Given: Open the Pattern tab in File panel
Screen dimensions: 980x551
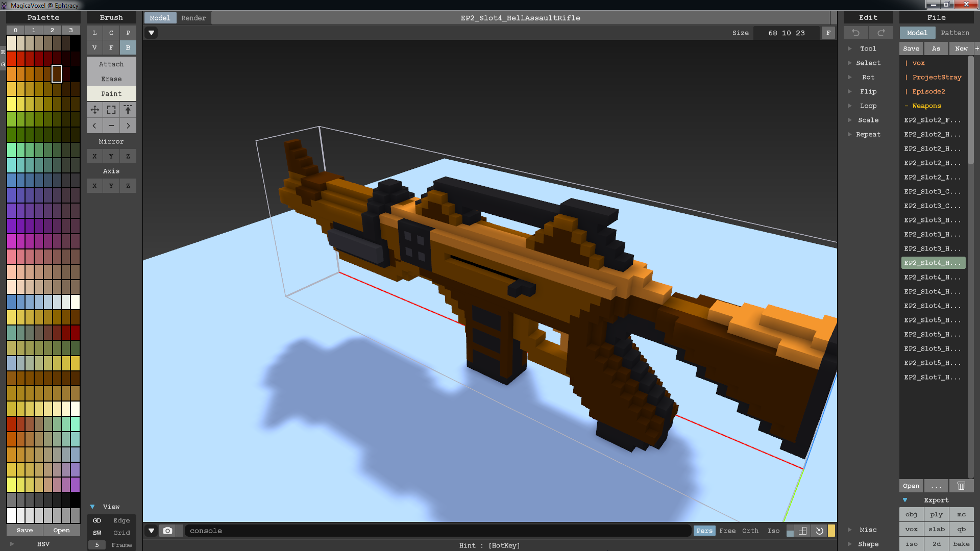Looking at the screenshot, I should click(x=955, y=33).
